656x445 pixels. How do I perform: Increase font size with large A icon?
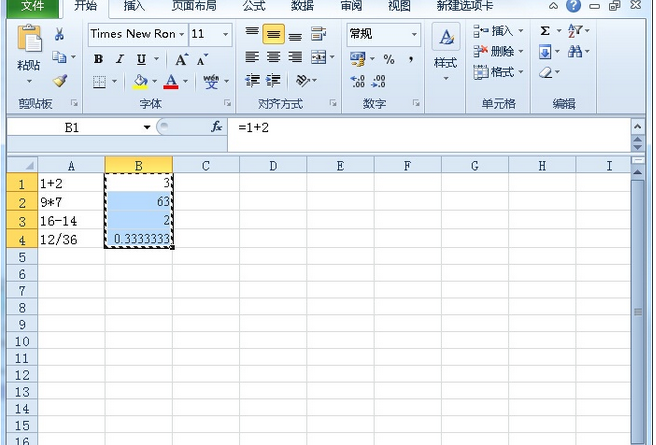tap(183, 59)
